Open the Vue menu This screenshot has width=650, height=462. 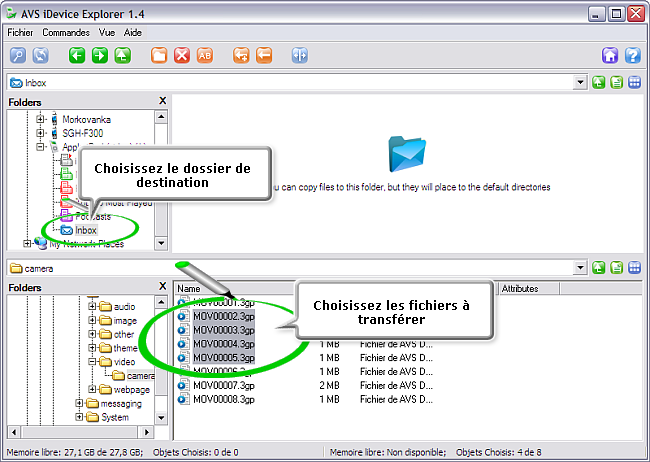coord(107,32)
